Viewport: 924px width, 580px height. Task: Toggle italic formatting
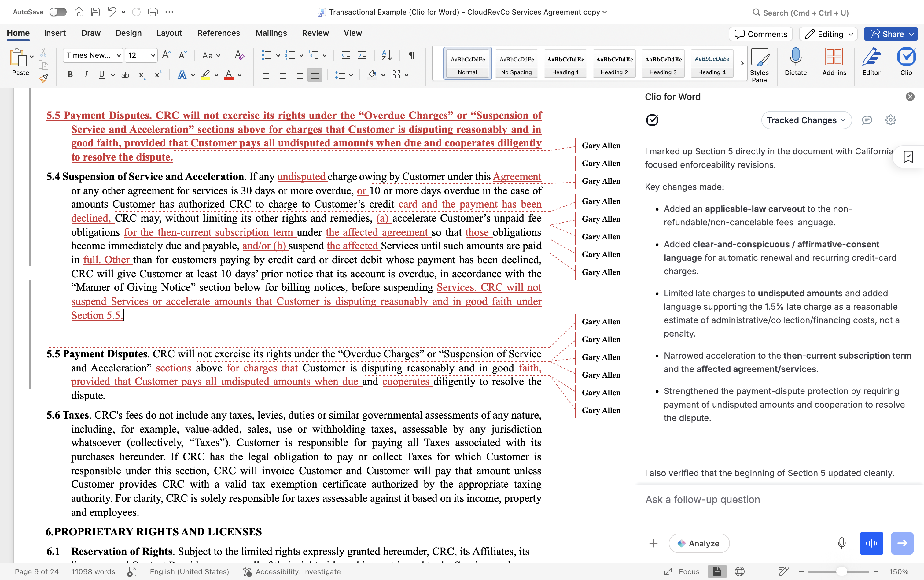(x=86, y=75)
